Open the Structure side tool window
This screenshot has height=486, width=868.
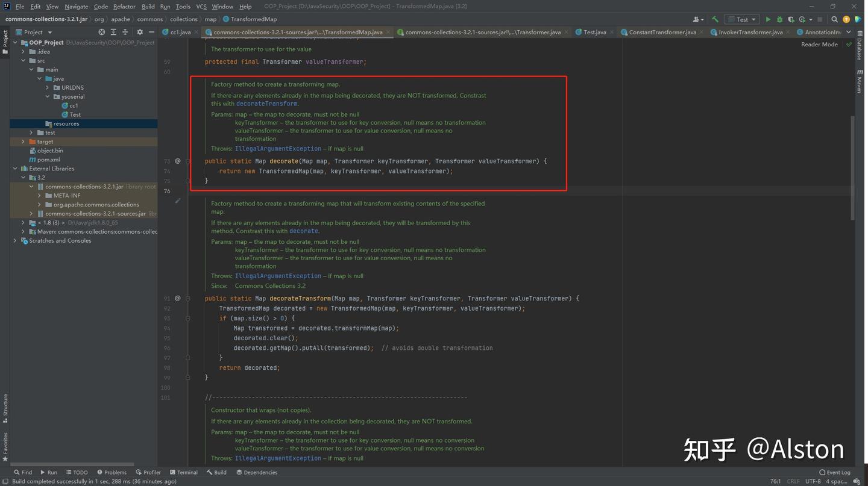point(5,408)
